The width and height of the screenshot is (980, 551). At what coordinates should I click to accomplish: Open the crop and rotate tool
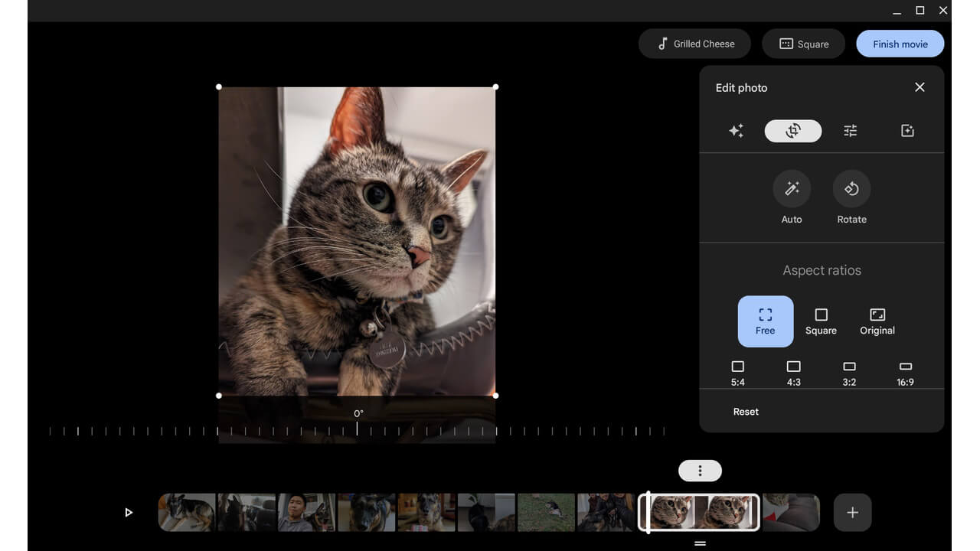click(x=792, y=130)
